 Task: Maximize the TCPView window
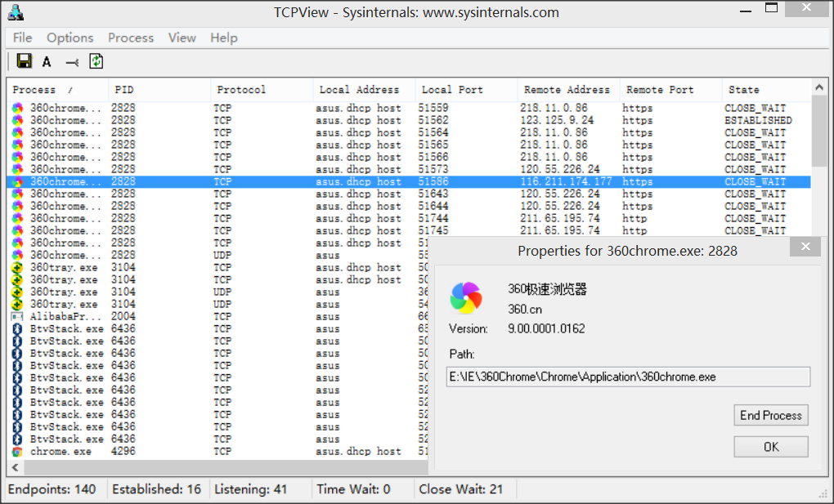(x=771, y=8)
